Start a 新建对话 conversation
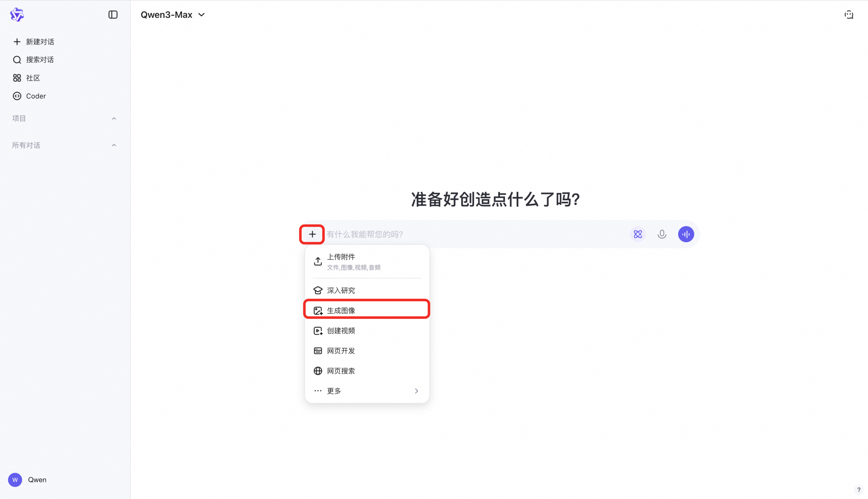 [x=39, y=41]
